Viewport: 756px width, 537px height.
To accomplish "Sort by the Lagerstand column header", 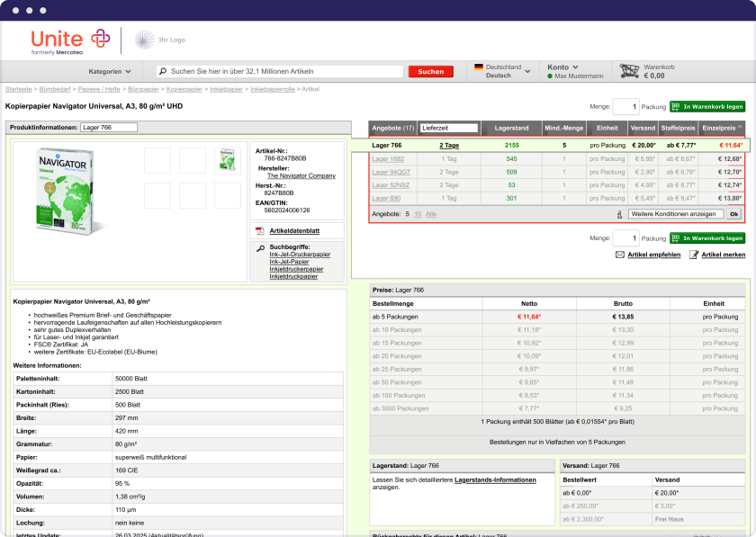I will click(511, 129).
